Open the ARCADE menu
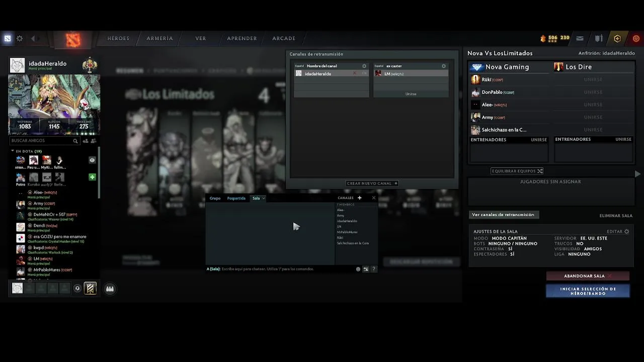The image size is (644, 362). (284, 38)
